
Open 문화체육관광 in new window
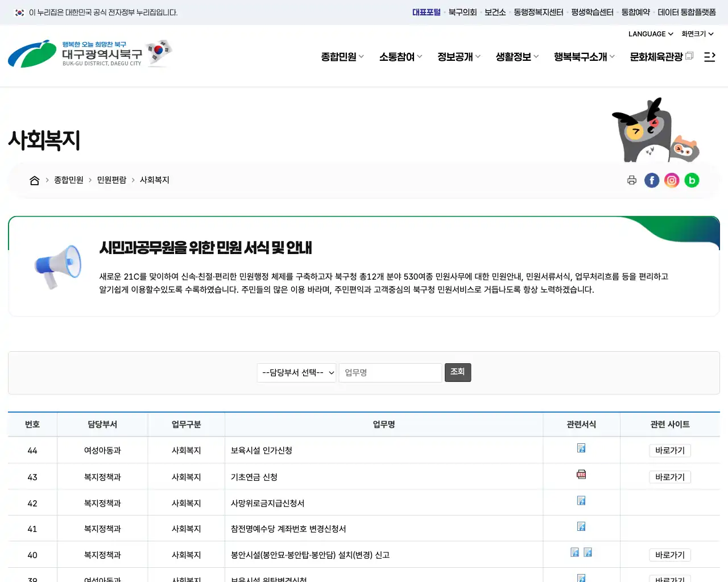[x=661, y=57]
